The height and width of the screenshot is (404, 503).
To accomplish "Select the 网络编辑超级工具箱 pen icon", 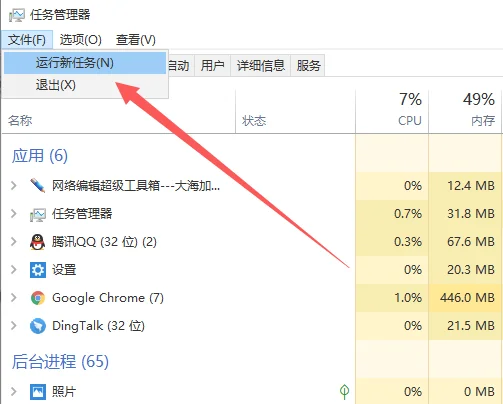I will pos(37,185).
